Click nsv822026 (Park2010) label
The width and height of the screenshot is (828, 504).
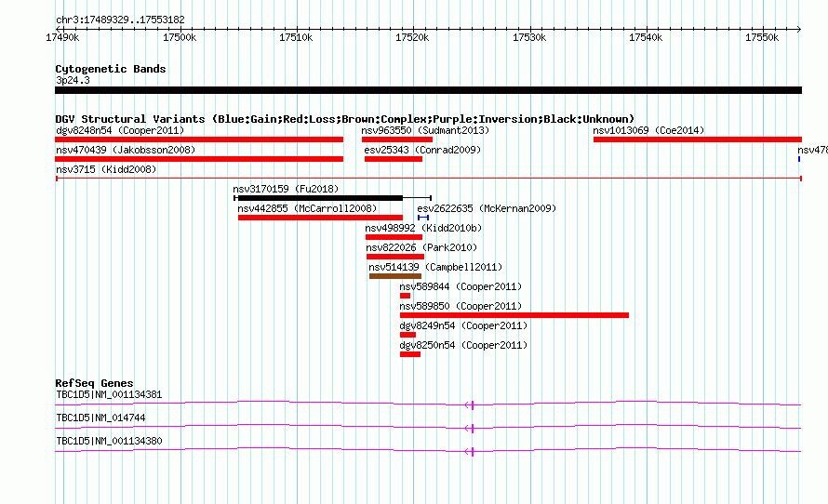pyautogui.click(x=421, y=247)
